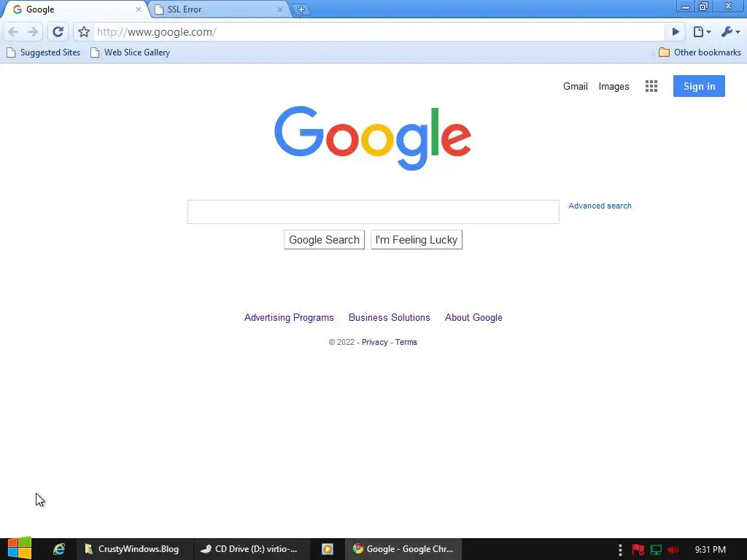747x560 pixels.
Task: Open the Images link
Action: (614, 86)
